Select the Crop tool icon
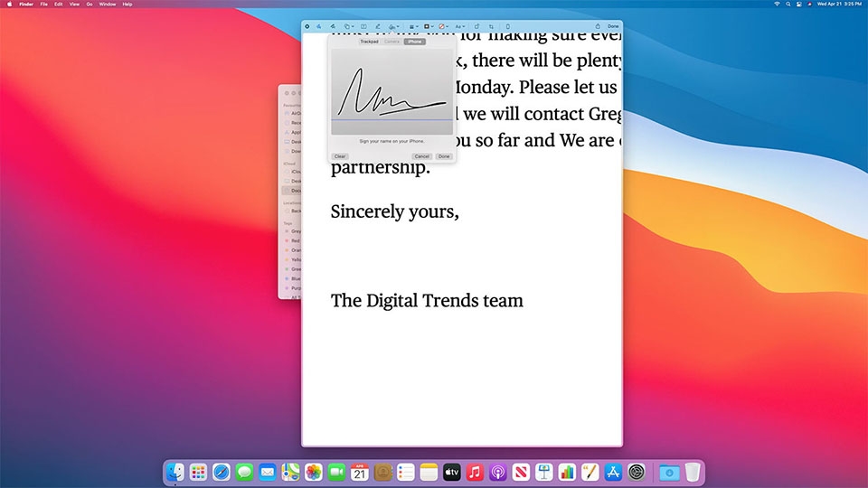Viewport: 868px width, 488px height. click(x=491, y=26)
